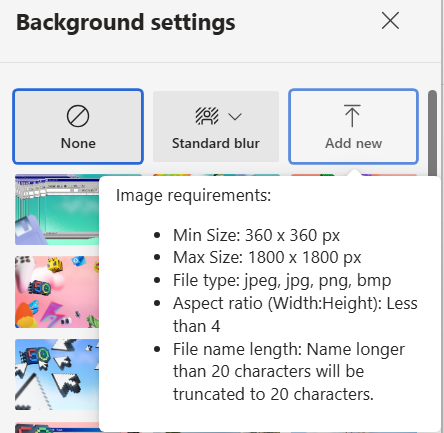Click the File type requirement line
The image size is (444, 433).
[x=282, y=280]
